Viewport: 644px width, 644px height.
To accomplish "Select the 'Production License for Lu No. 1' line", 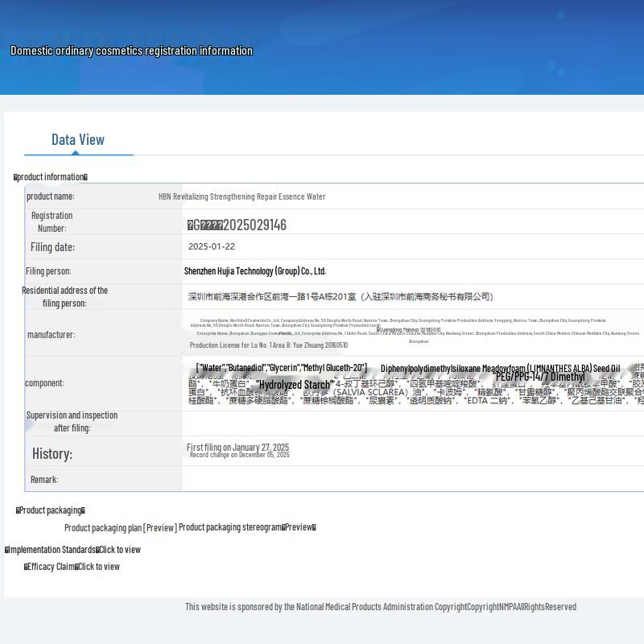I will 269,345.
